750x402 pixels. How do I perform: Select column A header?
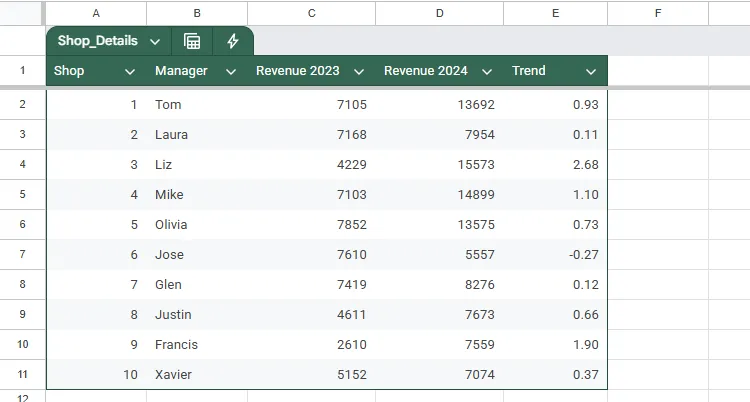click(96, 13)
